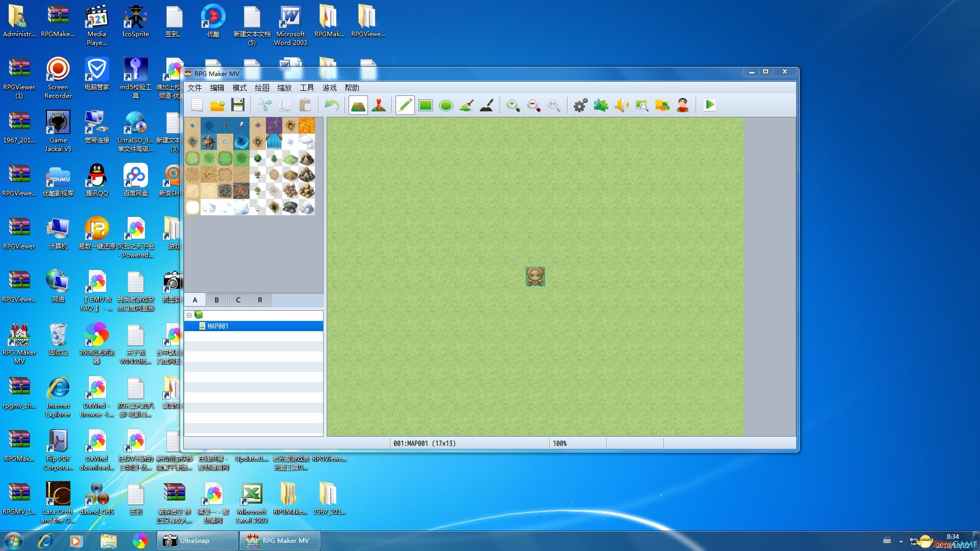The height and width of the screenshot is (551, 980).
Task: Switch to tileset tab C
Action: [x=238, y=300]
